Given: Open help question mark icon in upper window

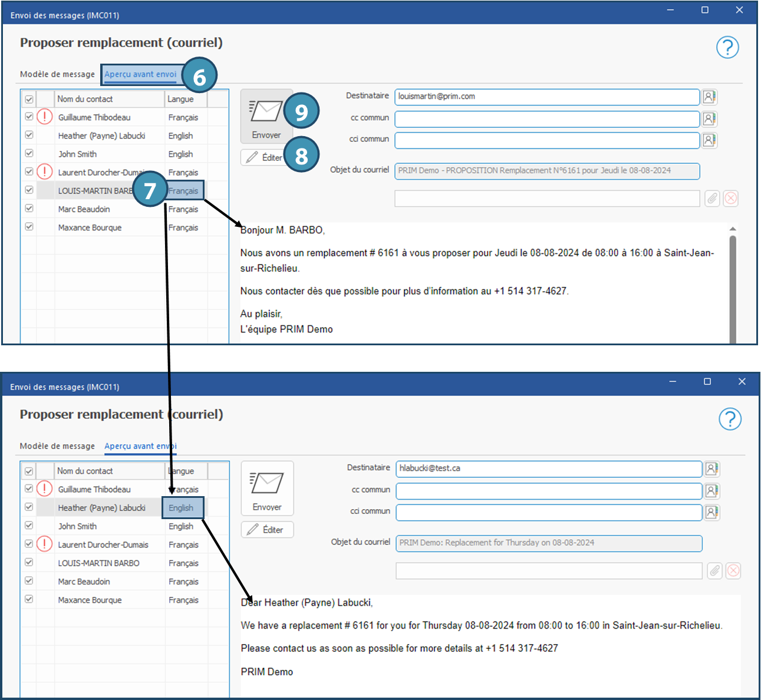Looking at the screenshot, I should 727,47.
